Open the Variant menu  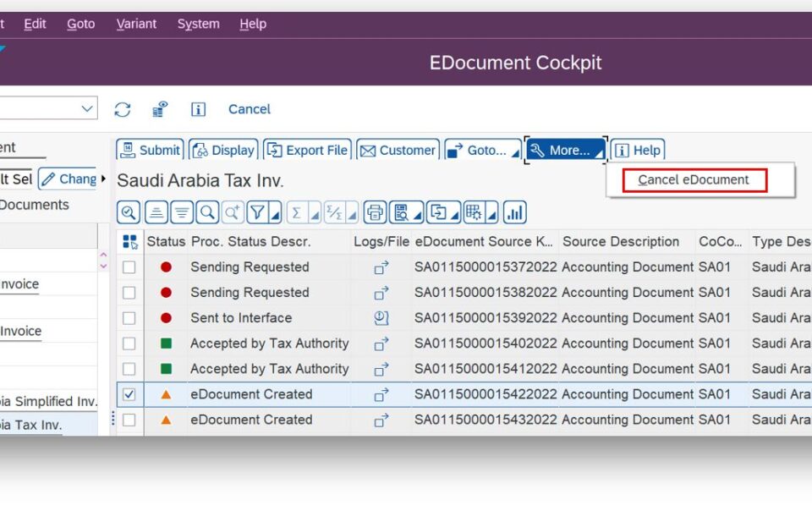pyautogui.click(x=136, y=24)
